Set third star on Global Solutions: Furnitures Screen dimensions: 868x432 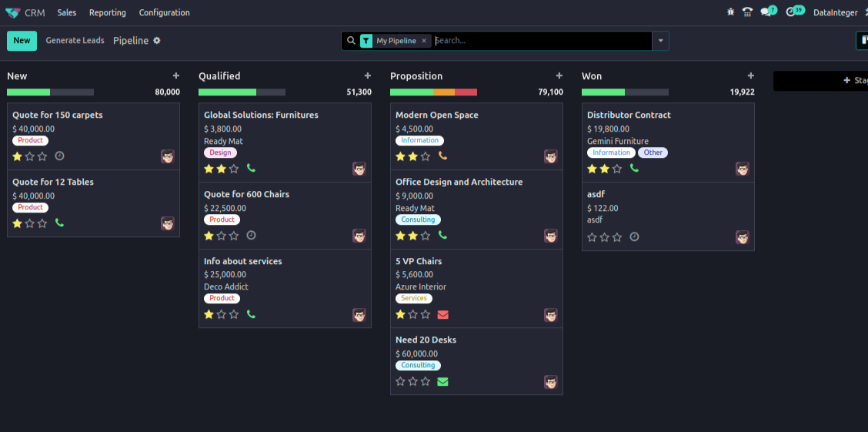(234, 169)
